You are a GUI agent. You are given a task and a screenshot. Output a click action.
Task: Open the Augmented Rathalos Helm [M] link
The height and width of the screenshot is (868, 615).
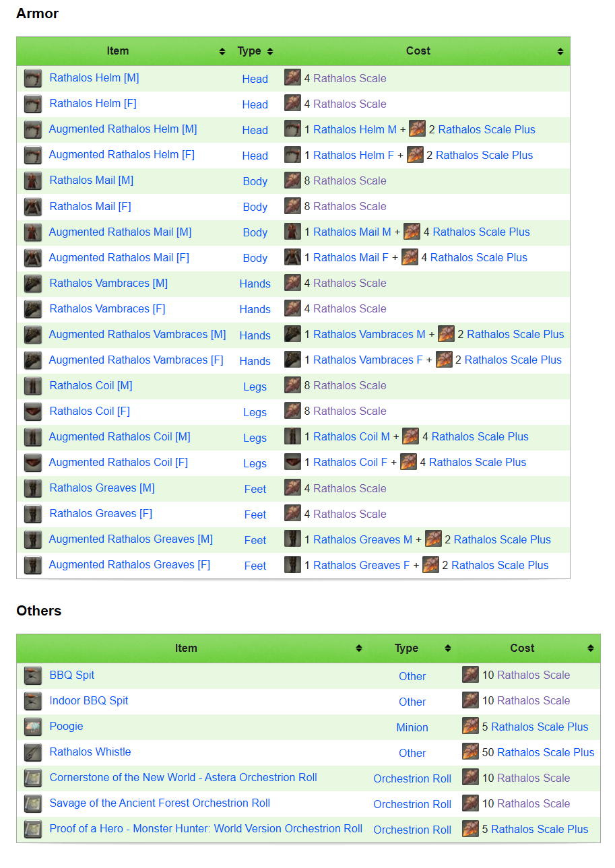[x=123, y=129]
